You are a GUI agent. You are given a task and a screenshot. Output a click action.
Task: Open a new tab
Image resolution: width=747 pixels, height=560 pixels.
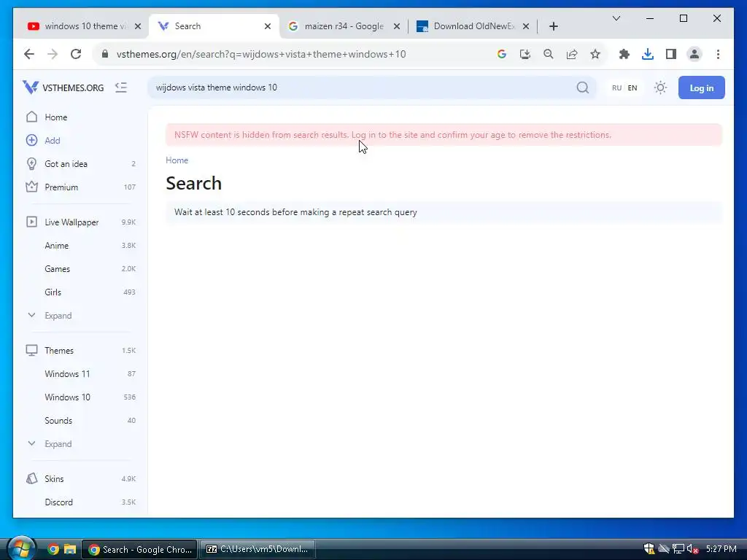(553, 26)
